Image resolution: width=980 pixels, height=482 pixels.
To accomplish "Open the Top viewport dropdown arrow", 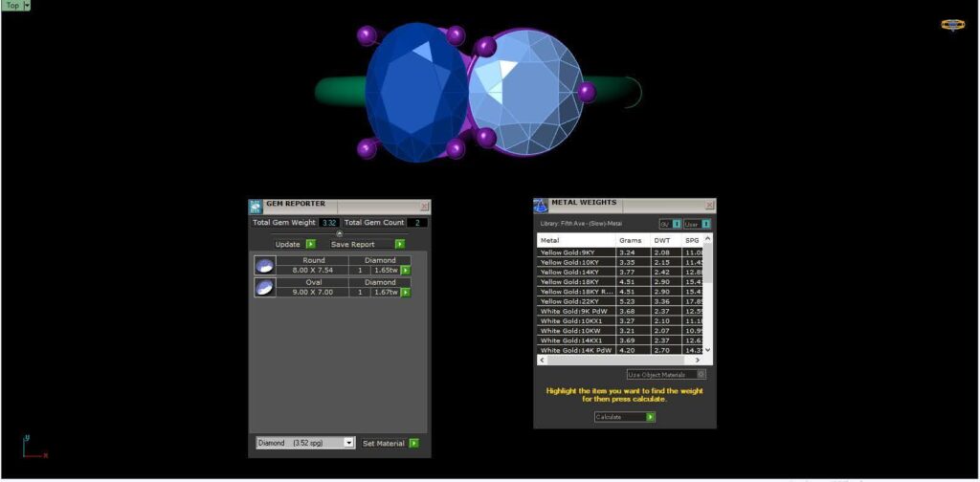I will tap(26, 5).
